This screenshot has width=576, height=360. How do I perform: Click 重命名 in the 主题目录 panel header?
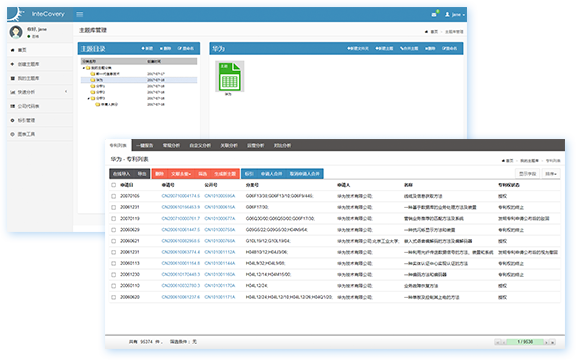pos(186,48)
